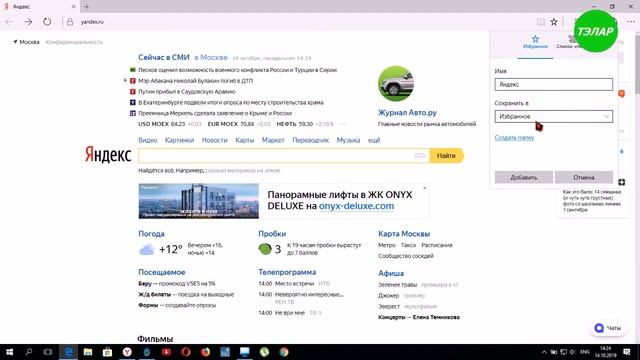The image size is (640, 360).
Task: Click the Метро link under Карта Москвы
Action: click(387, 245)
